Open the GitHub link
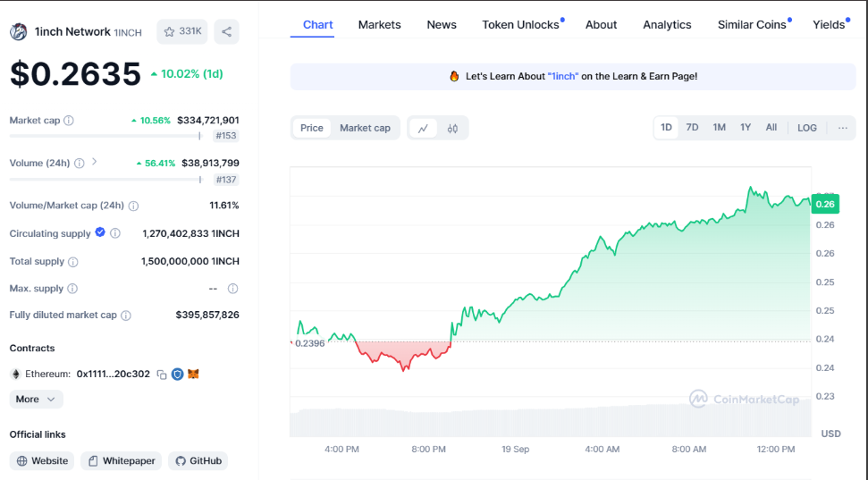This screenshot has height=480, width=868. click(x=198, y=460)
